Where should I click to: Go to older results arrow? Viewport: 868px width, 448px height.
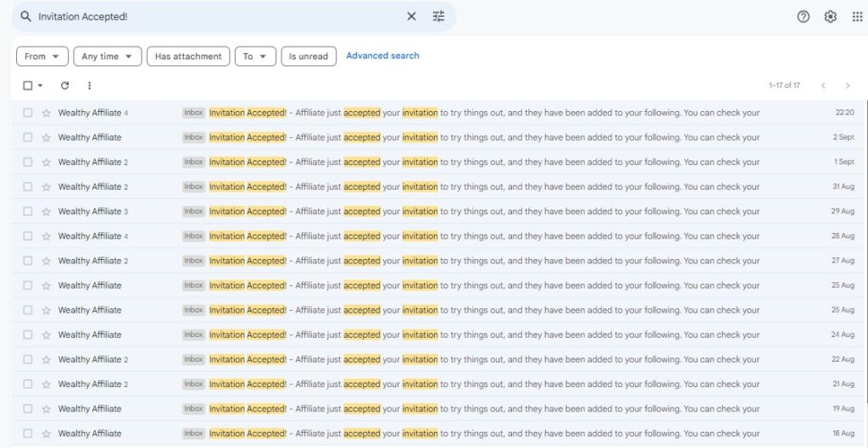click(x=848, y=86)
